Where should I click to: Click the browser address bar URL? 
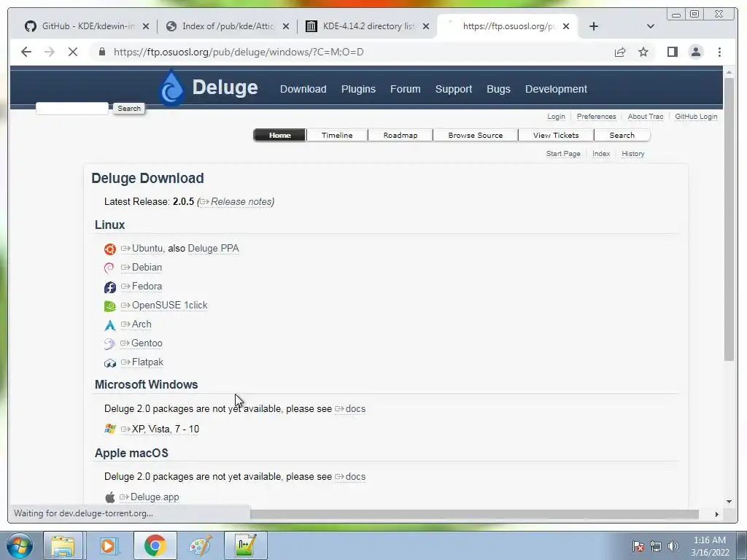click(x=239, y=52)
